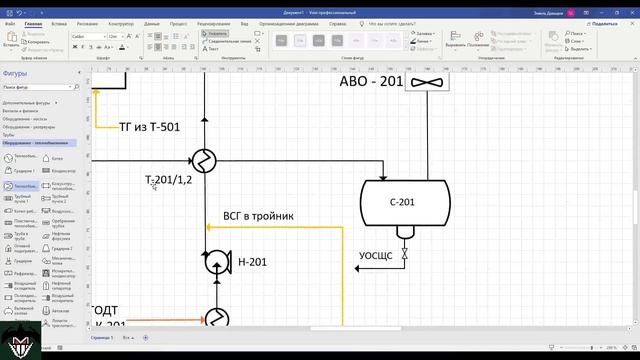The image size is (640, 360).
Task: Select the Pipe-in-pipe shape
Action: (x=17, y=236)
